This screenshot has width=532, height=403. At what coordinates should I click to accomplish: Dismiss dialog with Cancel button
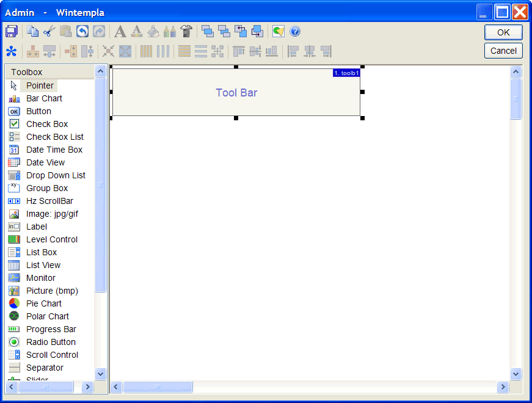tap(503, 51)
